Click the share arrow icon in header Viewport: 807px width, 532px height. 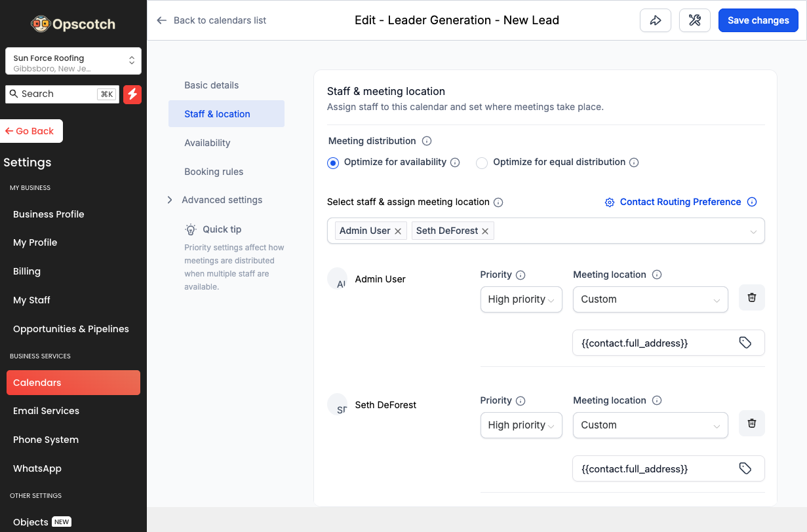pyautogui.click(x=655, y=20)
